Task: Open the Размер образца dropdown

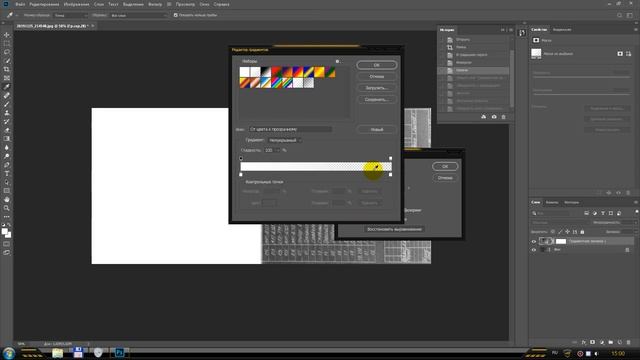Action: [71, 15]
